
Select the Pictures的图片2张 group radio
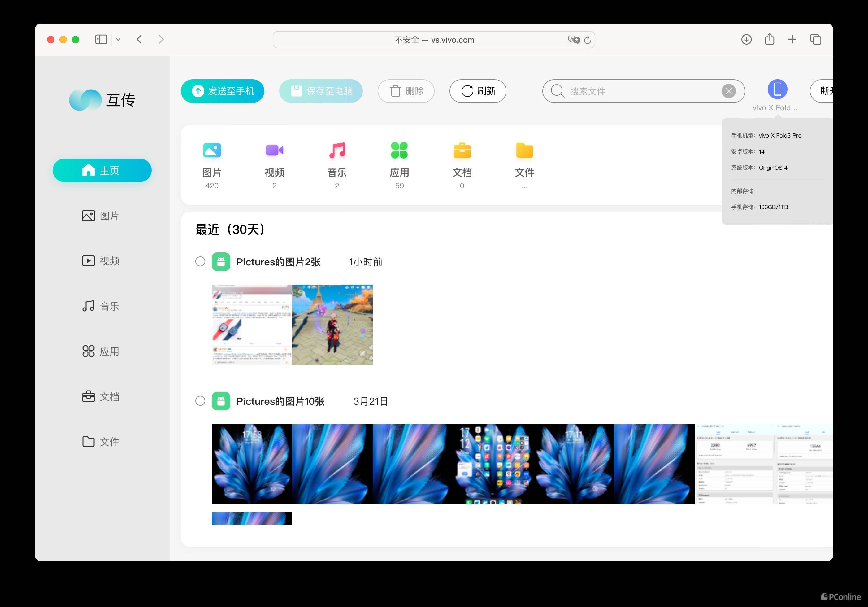pos(200,262)
